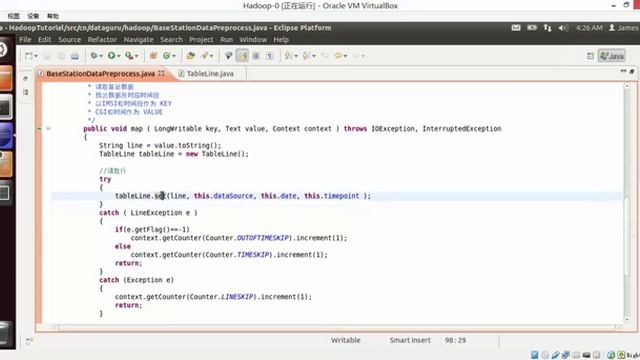Click the Writable status entry

click(x=345, y=340)
